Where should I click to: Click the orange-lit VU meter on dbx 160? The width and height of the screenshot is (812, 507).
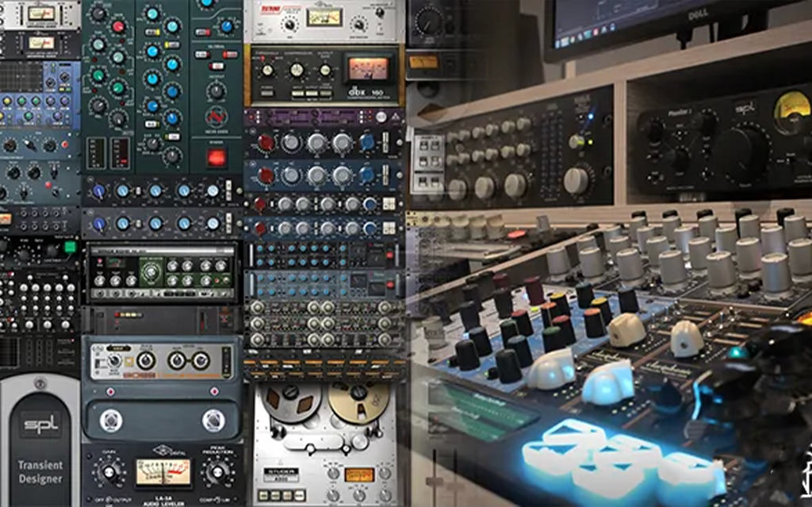[368, 69]
